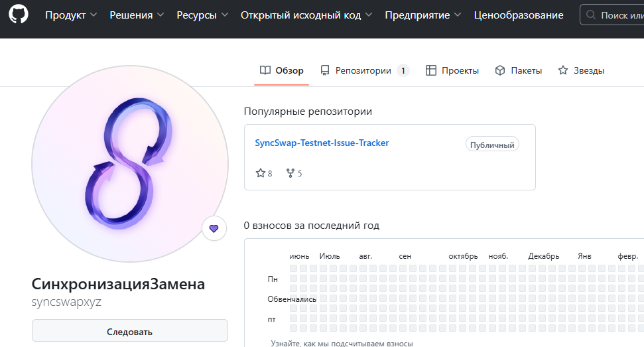Expand the Решения menu
Viewport: 644px width, 347px height.
point(137,15)
